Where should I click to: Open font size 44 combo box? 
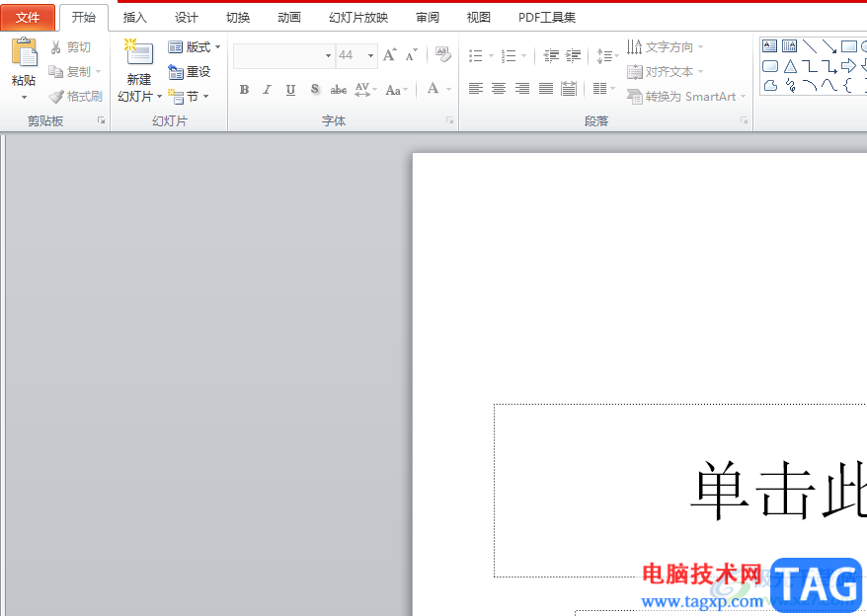click(x=357, y=55)
